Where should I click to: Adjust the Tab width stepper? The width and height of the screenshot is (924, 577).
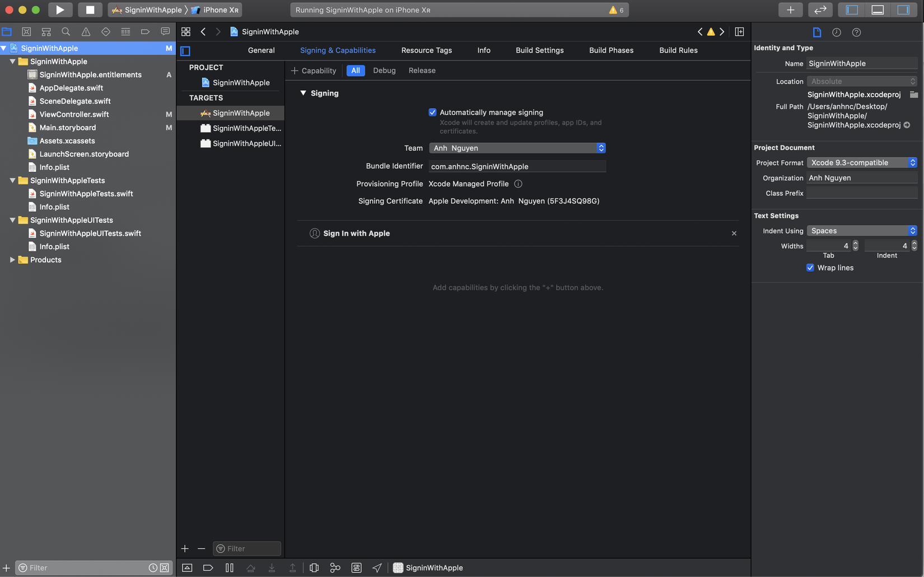coord(855,246)
